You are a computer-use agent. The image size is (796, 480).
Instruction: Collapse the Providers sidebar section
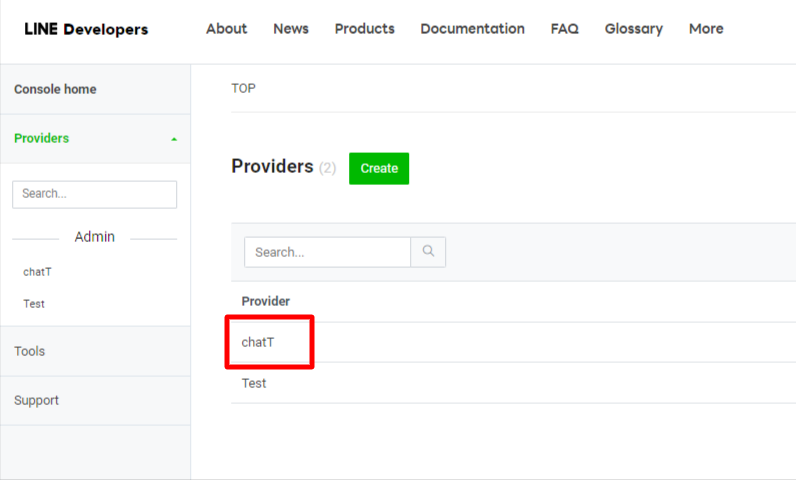pos(174,139)
